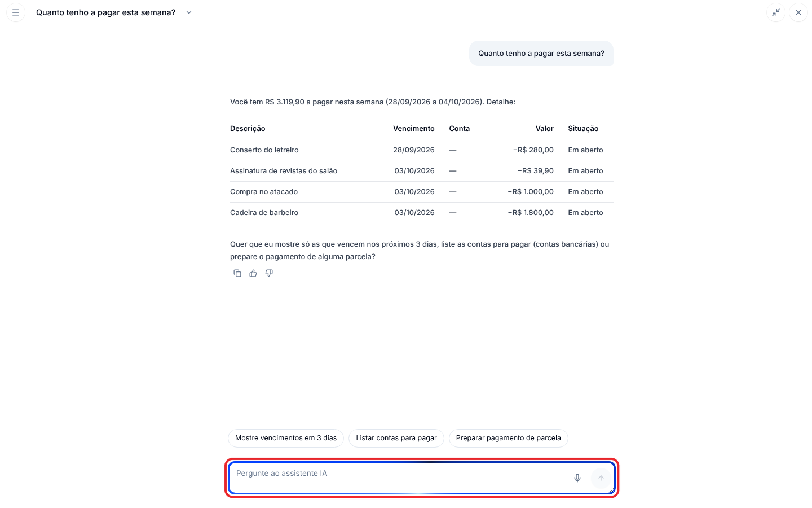Click the "Valor" column header
Viewport: 812px width, 508px height.
(x=545, y=129)
